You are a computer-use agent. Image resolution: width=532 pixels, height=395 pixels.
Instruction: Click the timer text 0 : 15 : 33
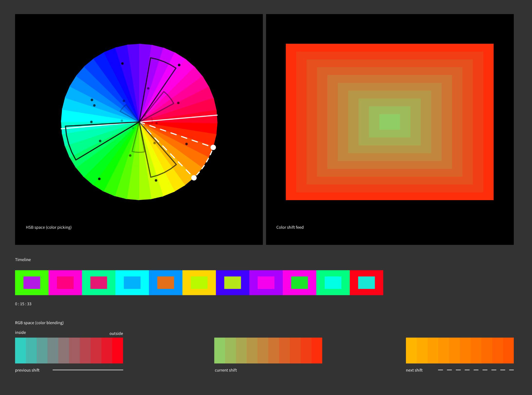coord(23,304)
